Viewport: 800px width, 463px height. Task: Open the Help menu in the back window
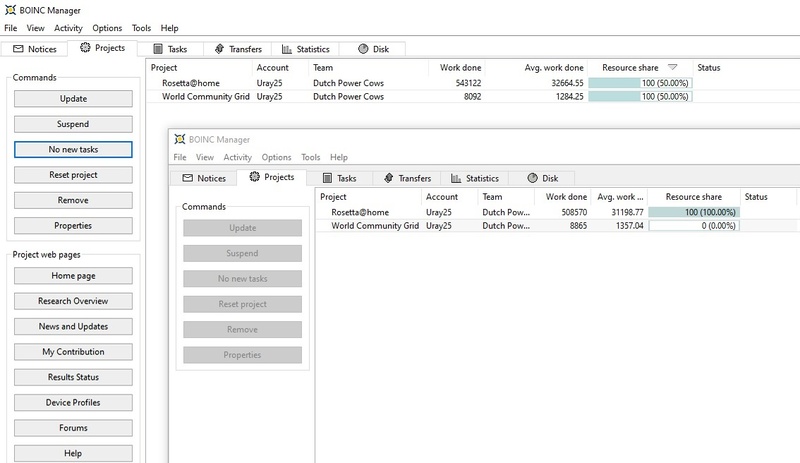169,28
